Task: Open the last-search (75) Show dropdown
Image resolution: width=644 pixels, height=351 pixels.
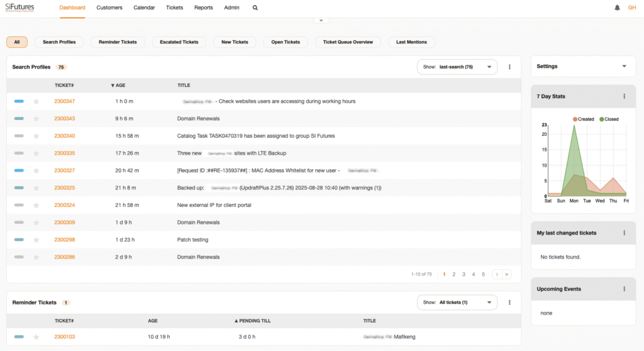Action: click(x=457, y=67)
